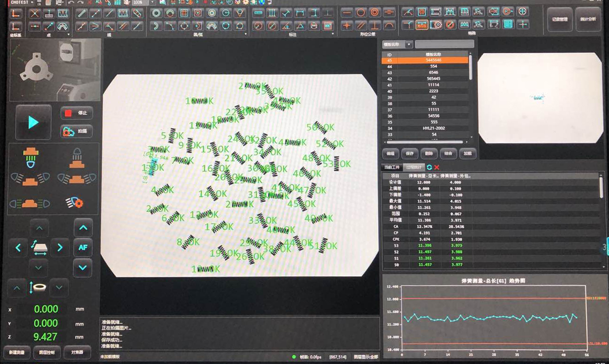
Task: Select the crossing lines intersection point tool
Action: (x=35, y=14)
